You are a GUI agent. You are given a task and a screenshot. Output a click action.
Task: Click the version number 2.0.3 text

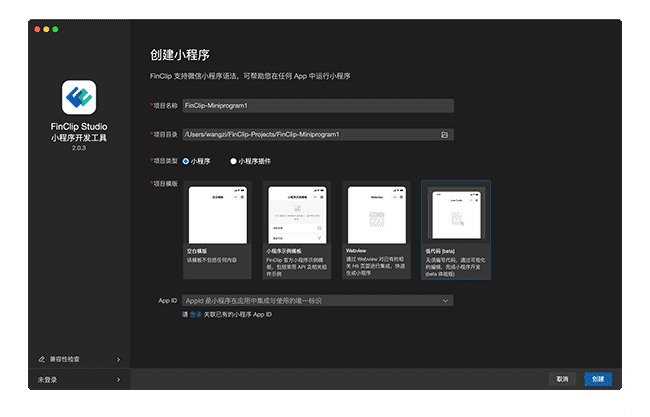[79, 148]
